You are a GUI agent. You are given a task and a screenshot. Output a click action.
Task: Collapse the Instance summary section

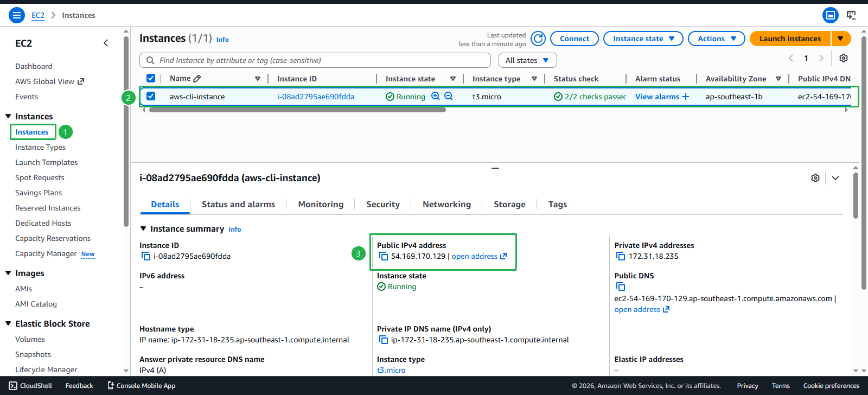(143, 229)
